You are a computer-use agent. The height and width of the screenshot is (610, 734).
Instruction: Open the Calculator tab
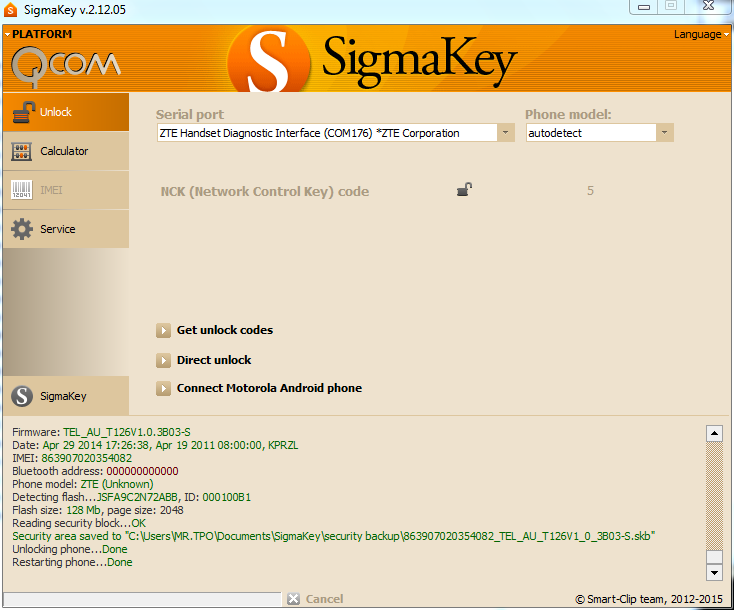(66, 151)
